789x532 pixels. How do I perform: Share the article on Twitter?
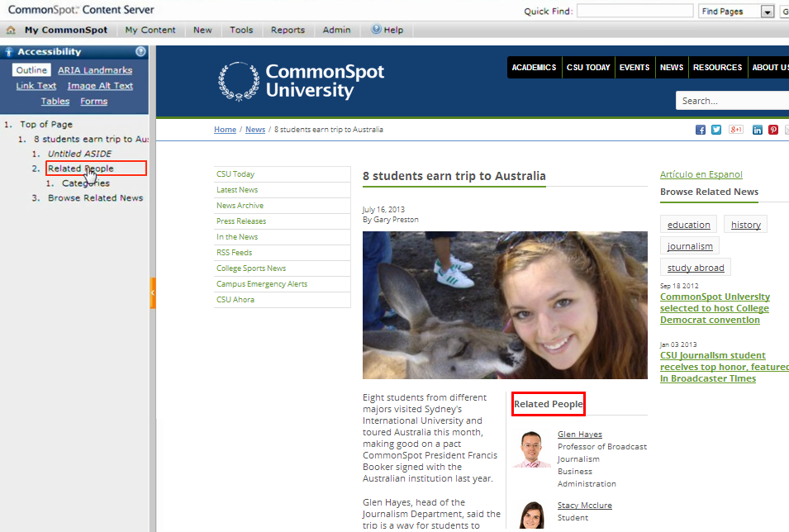tap(716, 130)
